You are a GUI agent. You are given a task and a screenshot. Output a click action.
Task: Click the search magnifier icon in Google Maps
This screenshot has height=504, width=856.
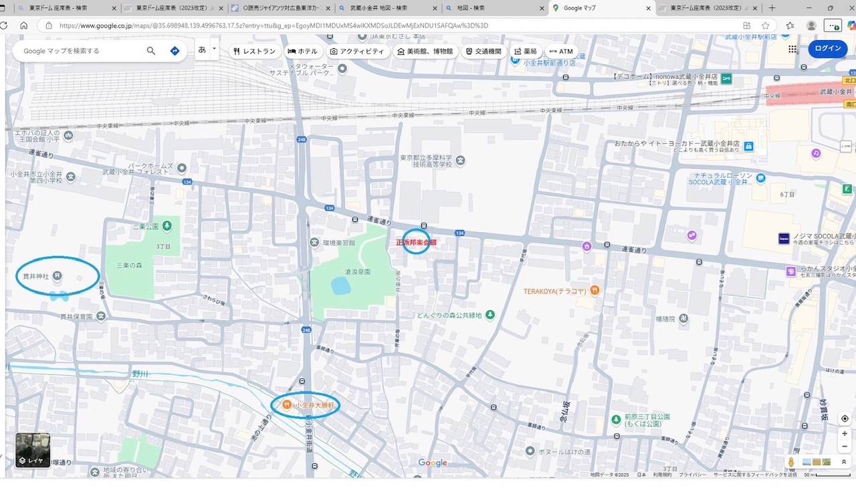click(151, 51)
